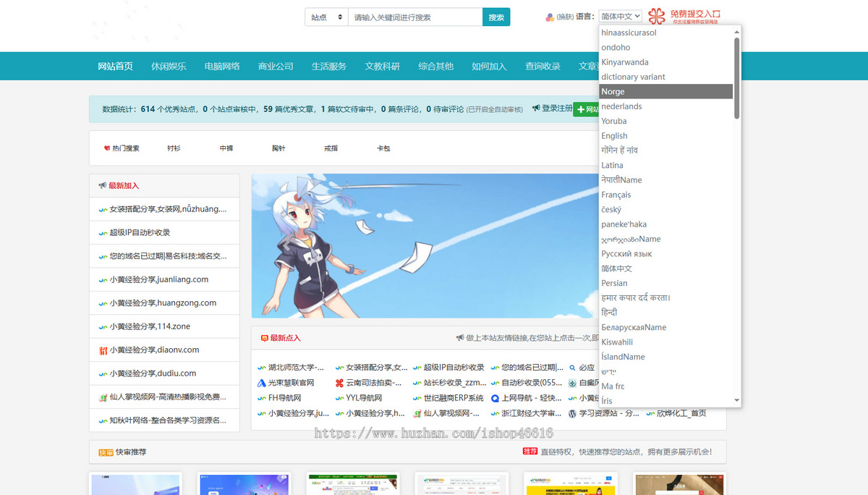Open the 综合其他 navigation category

tap(435, 66)
